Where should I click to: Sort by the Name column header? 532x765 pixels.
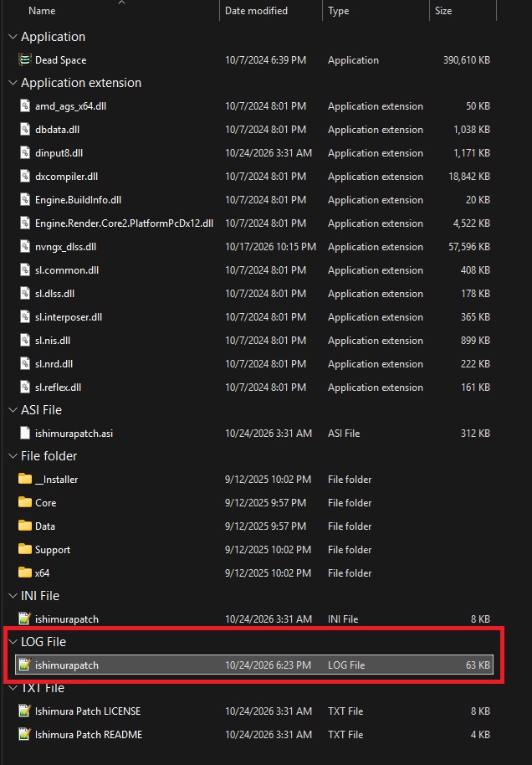pyautogui.click(x=42, y=10)
